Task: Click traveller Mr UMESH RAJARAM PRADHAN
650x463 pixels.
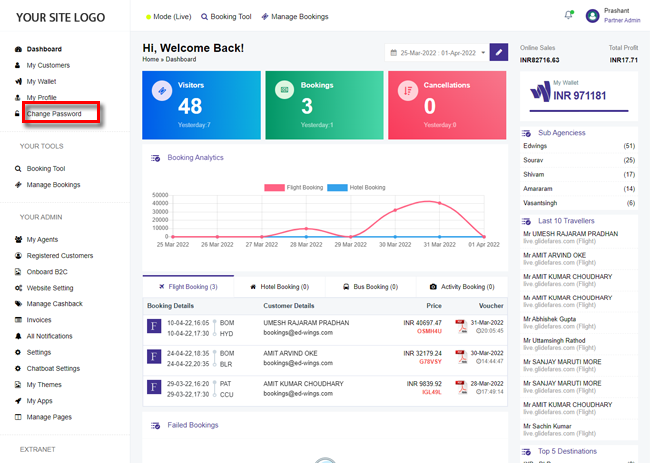Action: pos(570,234)
